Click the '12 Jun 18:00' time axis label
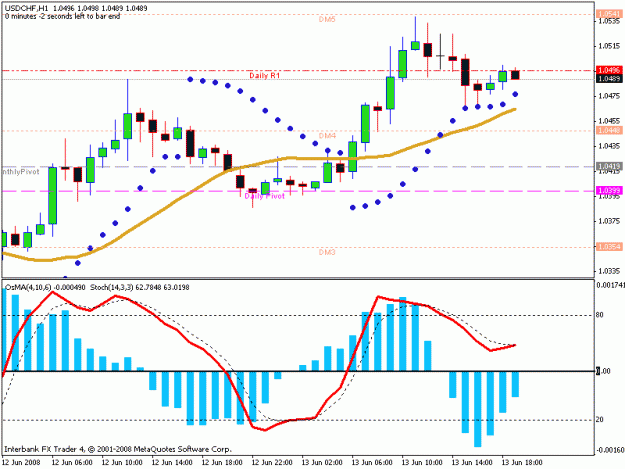The image size is (625, 469). click(x=222, y=463)
